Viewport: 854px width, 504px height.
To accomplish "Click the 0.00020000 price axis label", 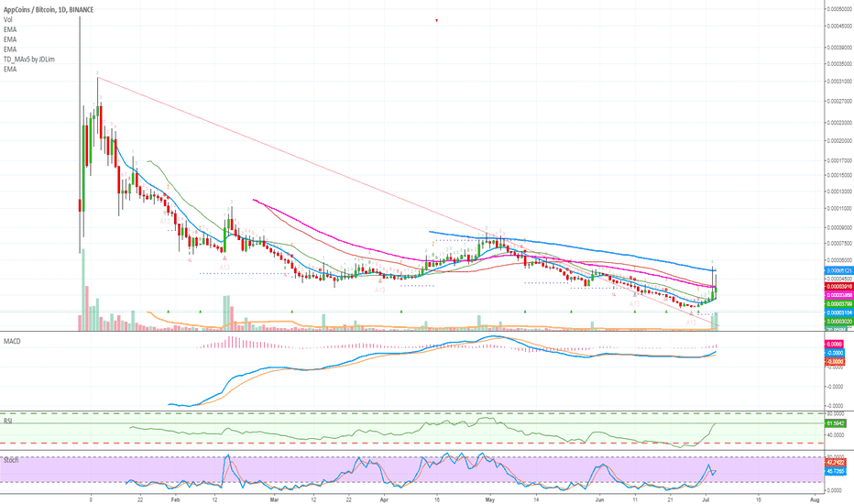I will (840, 140).
